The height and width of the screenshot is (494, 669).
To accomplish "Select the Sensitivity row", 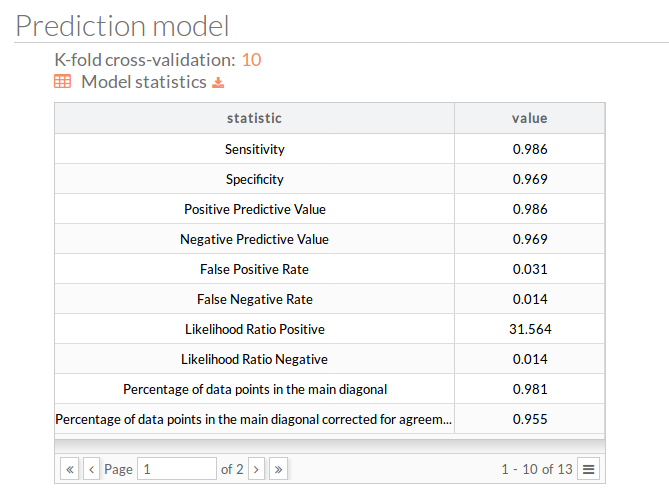I will (x=329, y=149).
